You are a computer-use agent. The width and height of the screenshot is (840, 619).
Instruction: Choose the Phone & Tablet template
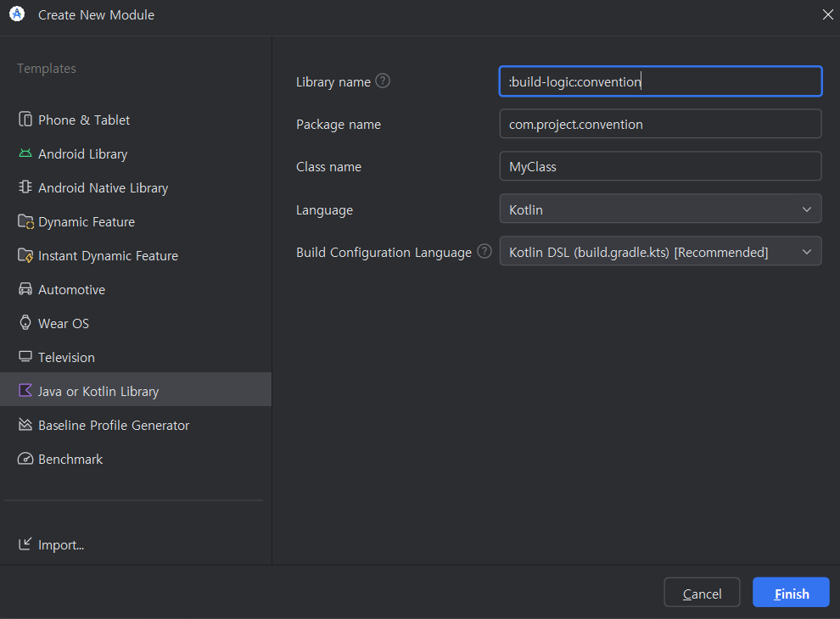coord(136,120)
